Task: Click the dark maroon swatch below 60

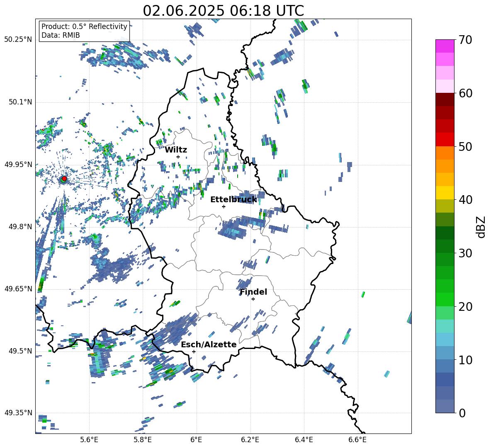Action: [x=445, y=99]
